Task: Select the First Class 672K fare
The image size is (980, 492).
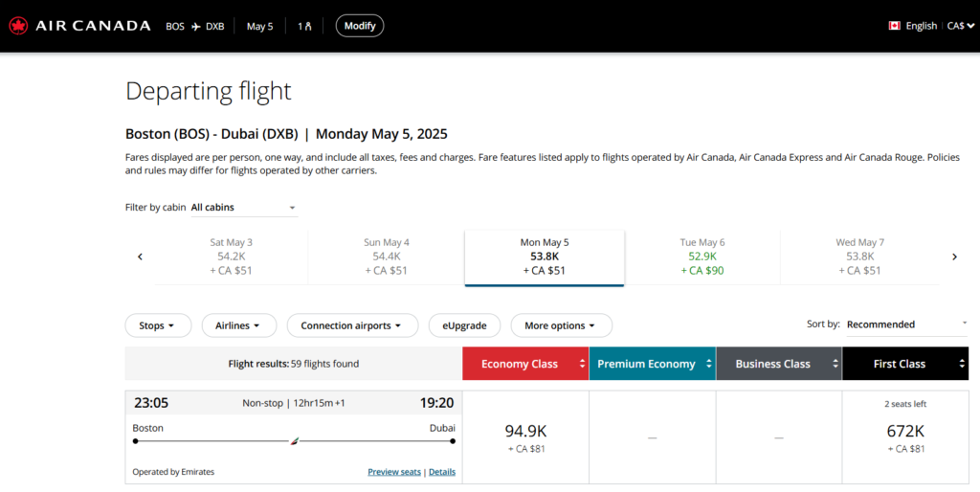Action: pos(905,437)
